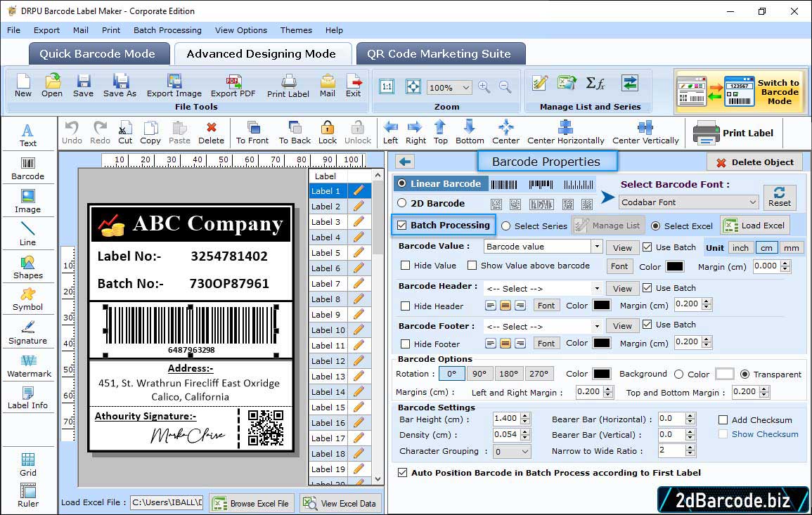
Task: Open Label Info tool
Action: (28, 398)
